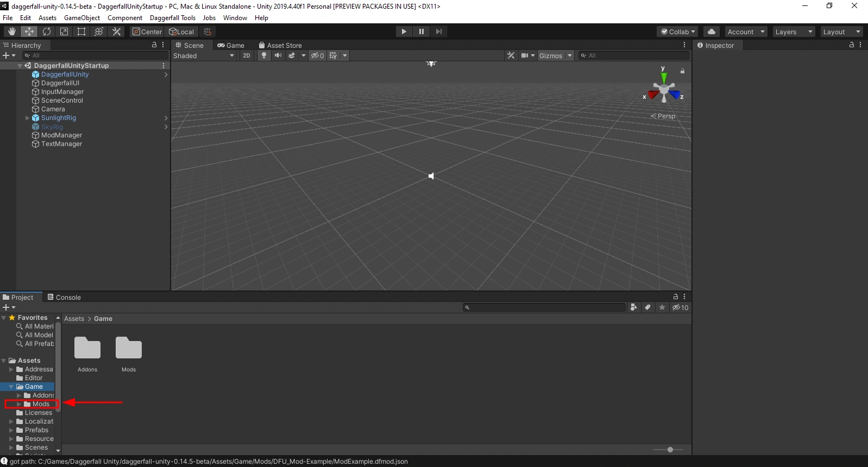Open the Collab dropdown
This screenshot has height=467, width=868.
pyautogui.click(x=678, y=31)
